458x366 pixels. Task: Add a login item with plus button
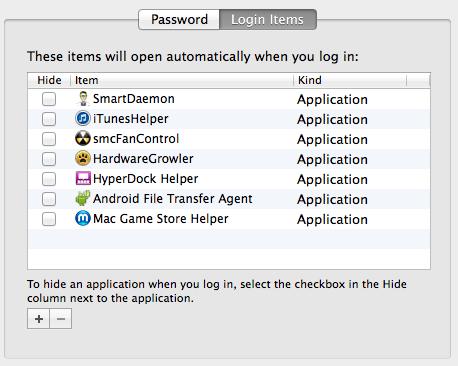39,319
